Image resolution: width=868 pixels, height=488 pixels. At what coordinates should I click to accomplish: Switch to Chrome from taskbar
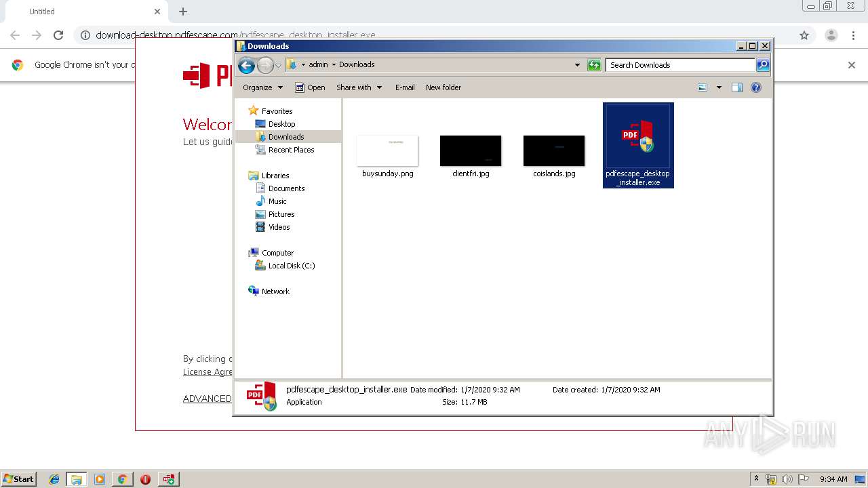pos(122,479)
